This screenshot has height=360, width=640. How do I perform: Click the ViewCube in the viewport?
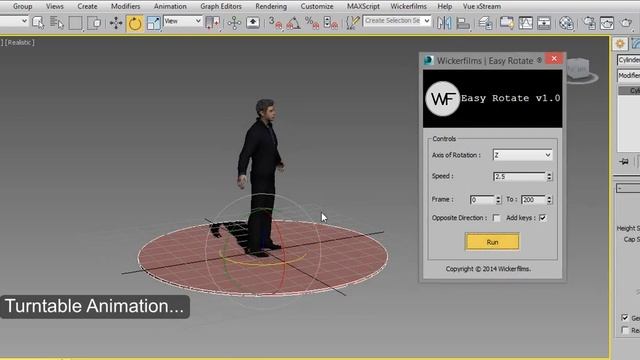tap(579, 70)
